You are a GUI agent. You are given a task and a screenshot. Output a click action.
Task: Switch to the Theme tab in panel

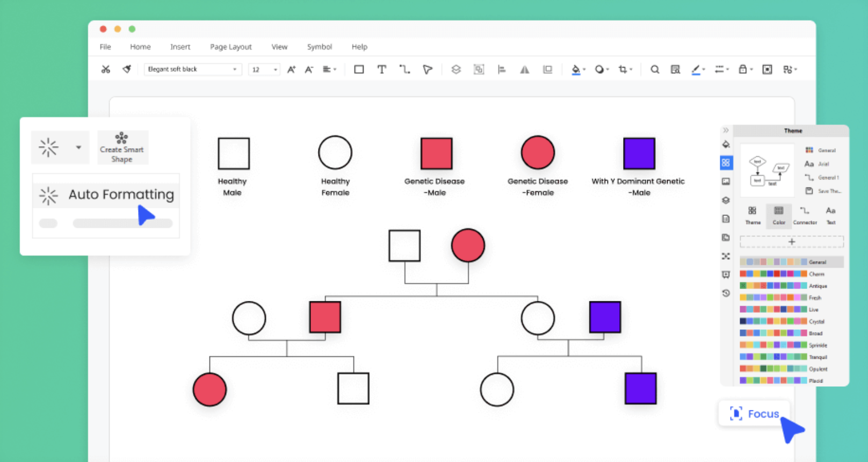[x=753, y=215]
